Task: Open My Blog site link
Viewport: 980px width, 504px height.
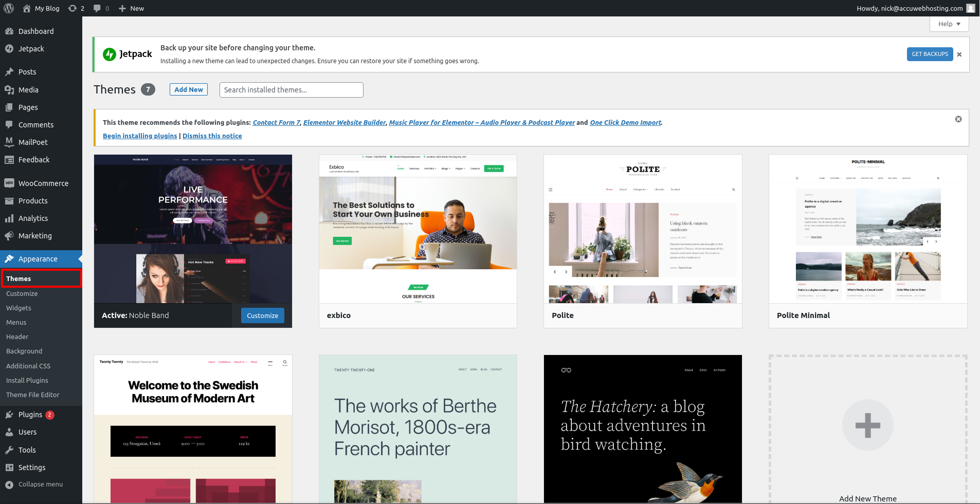Action: (x=41, y=8)
